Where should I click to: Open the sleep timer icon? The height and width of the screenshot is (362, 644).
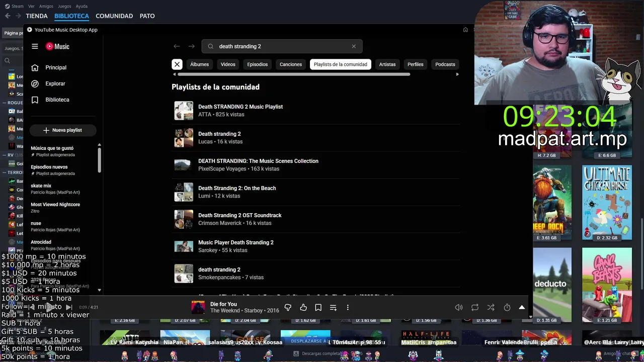point(507,307)
